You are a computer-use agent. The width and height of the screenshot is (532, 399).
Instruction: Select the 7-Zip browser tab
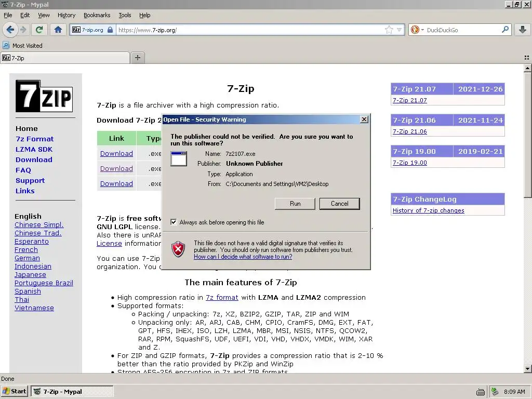[65, 58]
